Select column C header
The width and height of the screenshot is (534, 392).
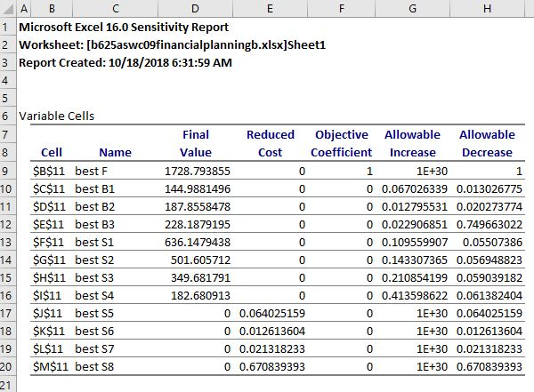[115, 8]
